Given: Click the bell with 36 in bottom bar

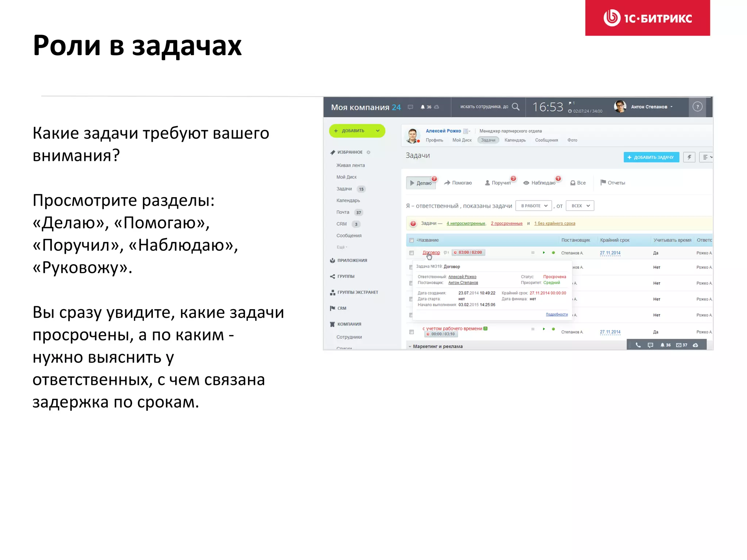Looking at the screenshot, I should (x=665, y=345).
